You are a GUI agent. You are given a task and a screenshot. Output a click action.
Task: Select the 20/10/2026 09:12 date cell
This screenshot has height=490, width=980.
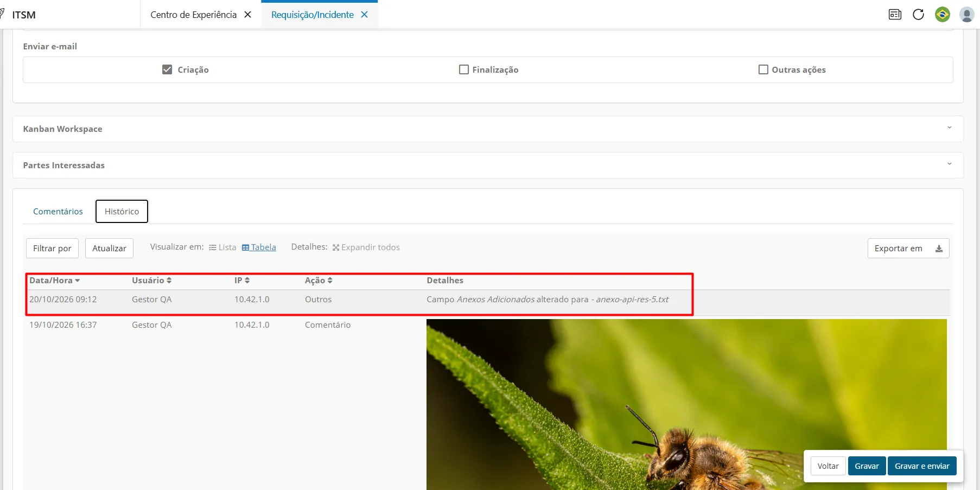(63, 300)
